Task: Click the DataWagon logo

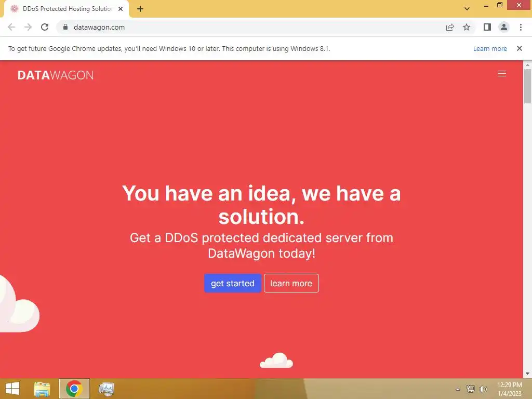Action: 56,75
